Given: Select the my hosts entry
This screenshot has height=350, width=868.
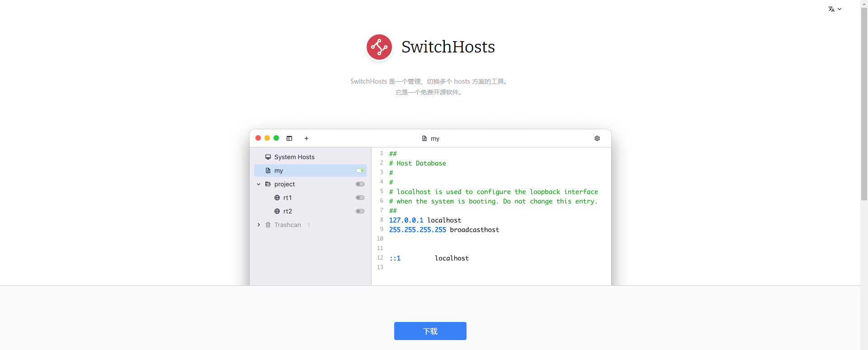Looking at the screenshot, I should point(310,170).
